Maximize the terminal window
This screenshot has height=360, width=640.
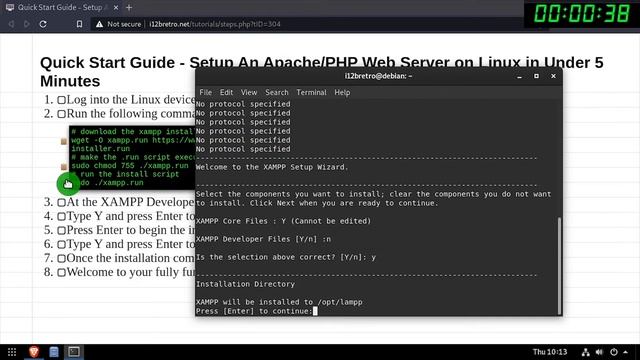pyautogui.click(x=536, y=76)
